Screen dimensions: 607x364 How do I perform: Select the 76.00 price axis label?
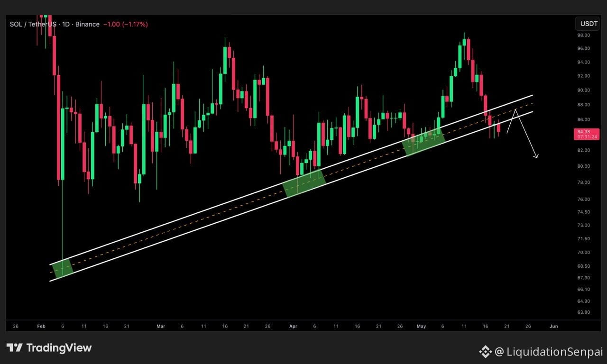point(583,199)
